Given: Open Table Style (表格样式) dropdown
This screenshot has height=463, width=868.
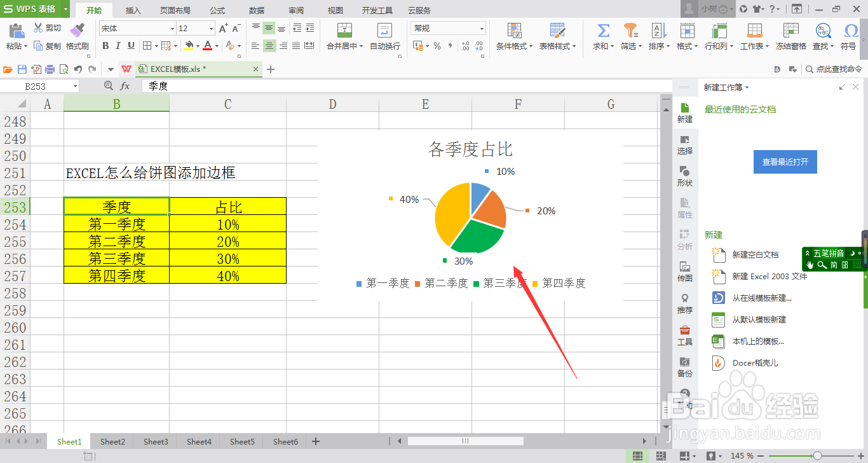Looking at the screenshot, I should pyautogui.click(x=558, y=46).
